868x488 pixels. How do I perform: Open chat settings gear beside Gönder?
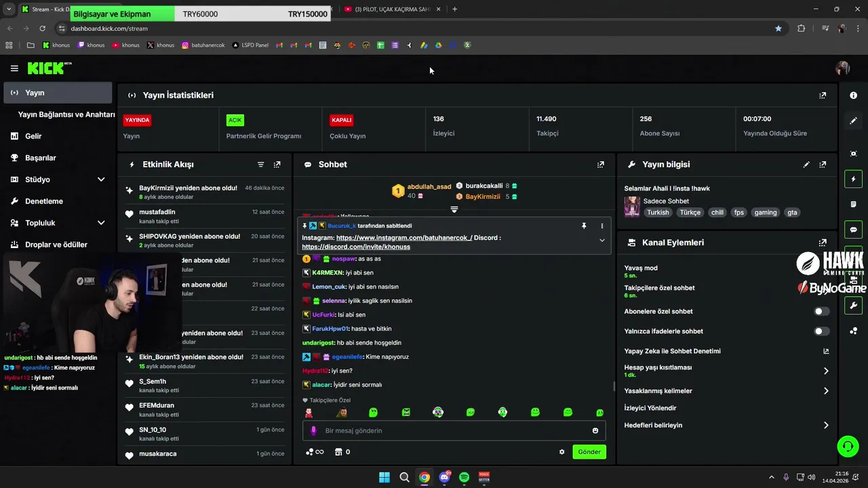point(561,452)
